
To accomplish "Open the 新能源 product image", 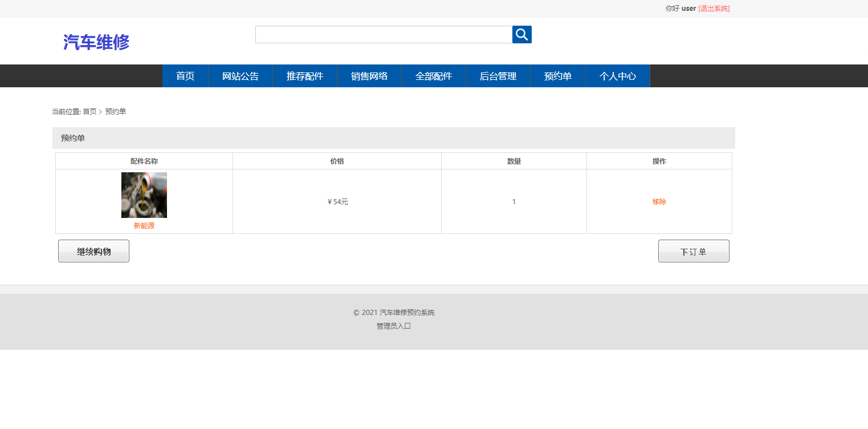I will tap(144, 195).
